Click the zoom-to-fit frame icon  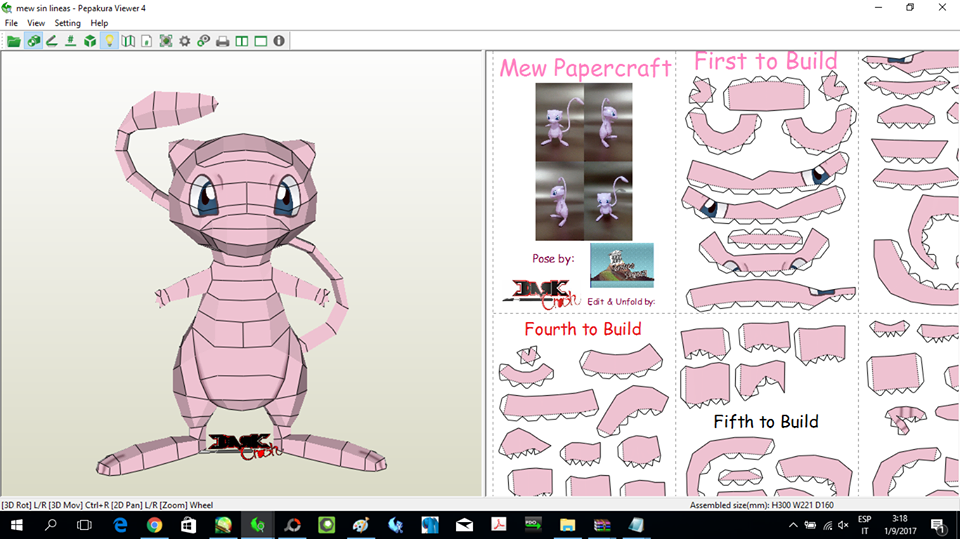[x=166, y=41]
